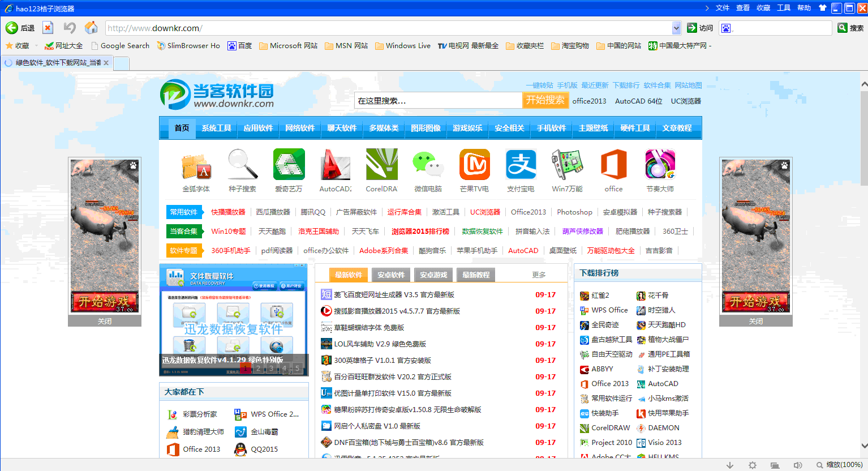
Task: Open the Win7万能 driver card icon
Action: point(568,164)
